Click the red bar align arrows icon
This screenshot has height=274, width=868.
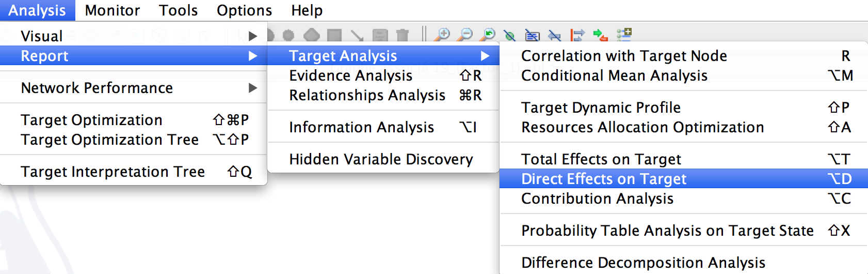tap(577, 35)
